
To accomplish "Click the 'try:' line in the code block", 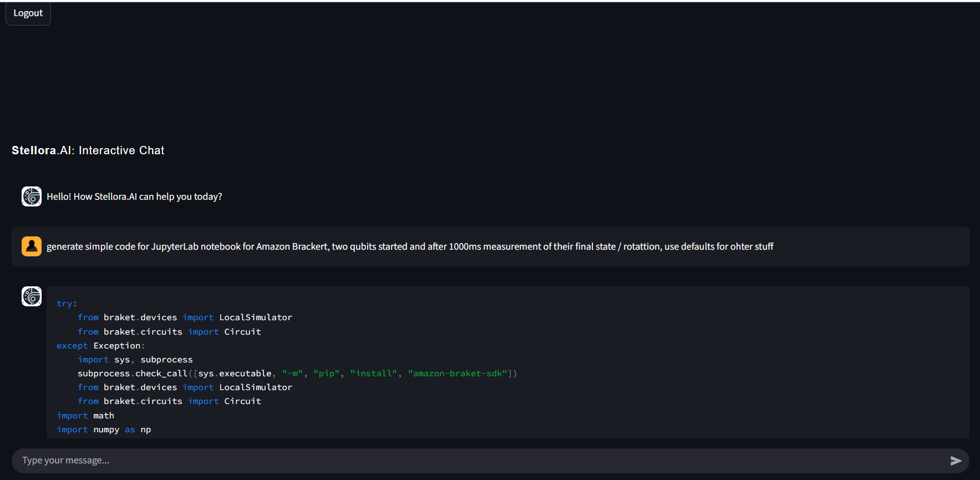I will tap(67, 304).
